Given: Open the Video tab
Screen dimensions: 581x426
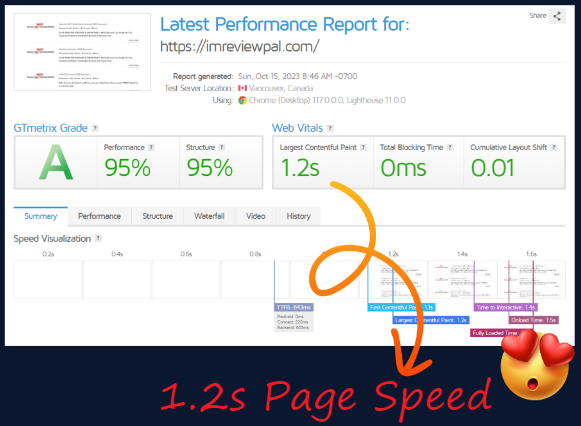Looking at the screenshot, I should pos(256,216).
